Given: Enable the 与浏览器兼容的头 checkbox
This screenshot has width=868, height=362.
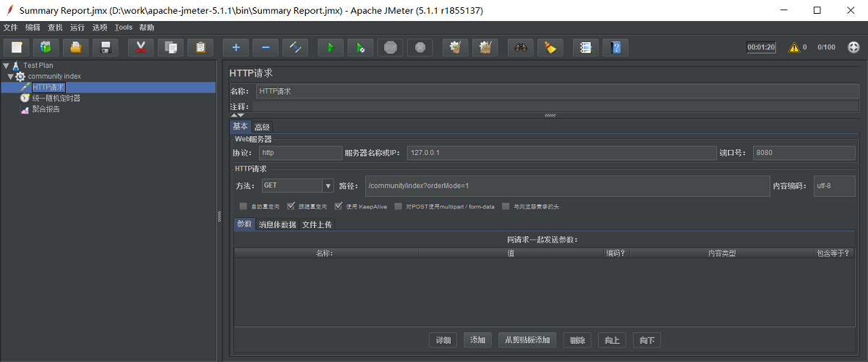Looking at the screenshot, I should coord(506,206).
